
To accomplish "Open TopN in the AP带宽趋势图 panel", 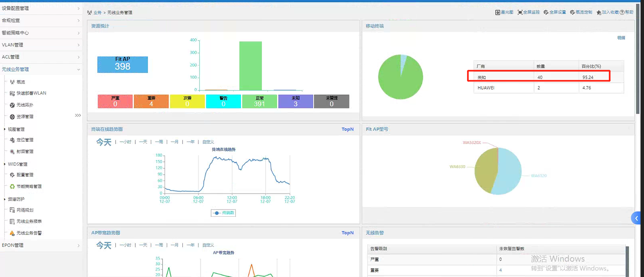I will [x=347, y=233].
